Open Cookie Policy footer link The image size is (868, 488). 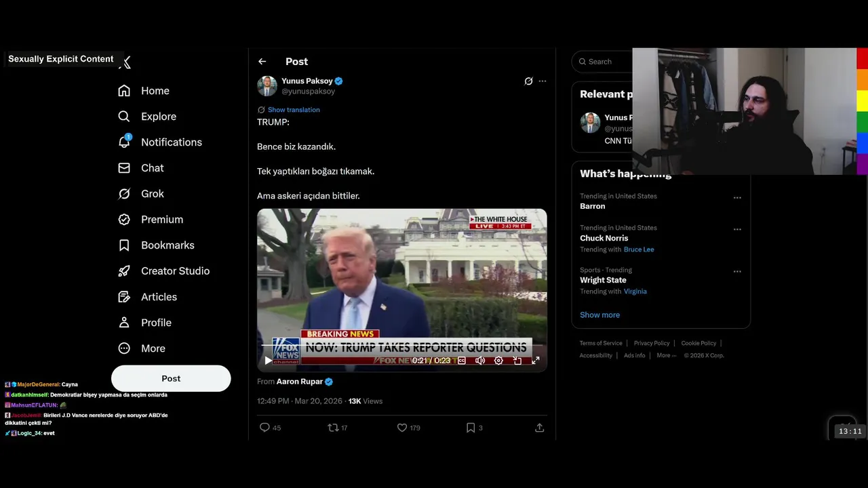click(x=698, y=344)
